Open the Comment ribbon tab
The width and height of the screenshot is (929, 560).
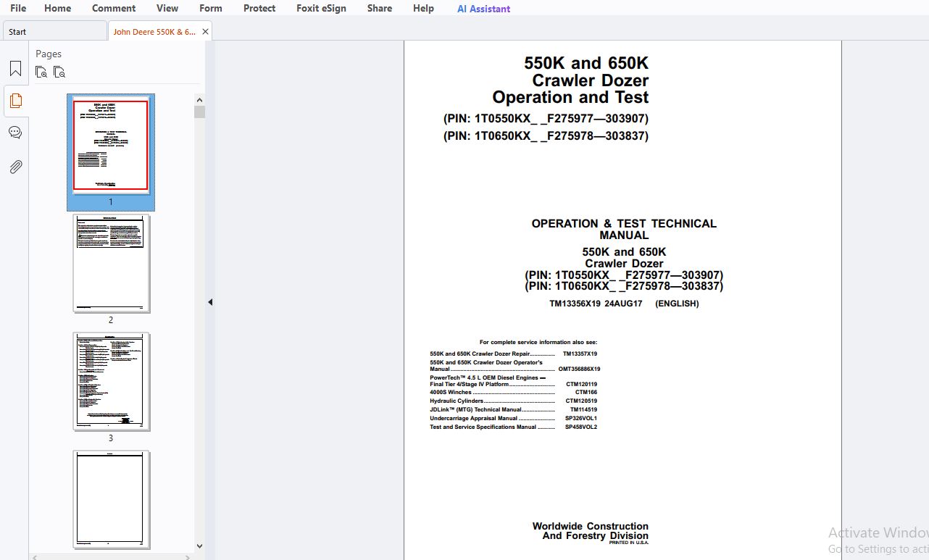click(x=114, y=8)
